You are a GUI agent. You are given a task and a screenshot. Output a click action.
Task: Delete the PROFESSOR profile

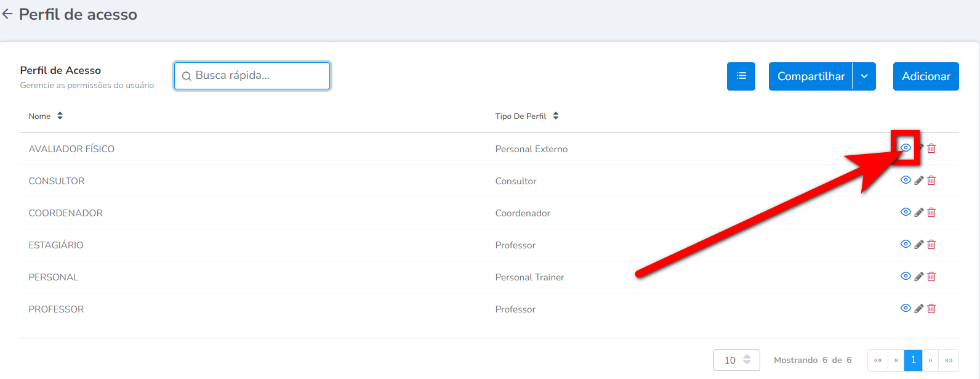click(931, 309)
